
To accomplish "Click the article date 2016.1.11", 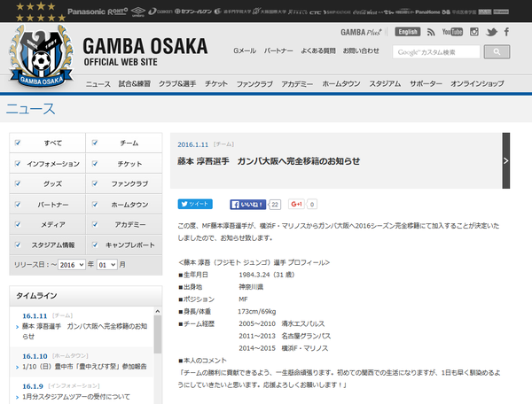I will [x=192, y=144].
